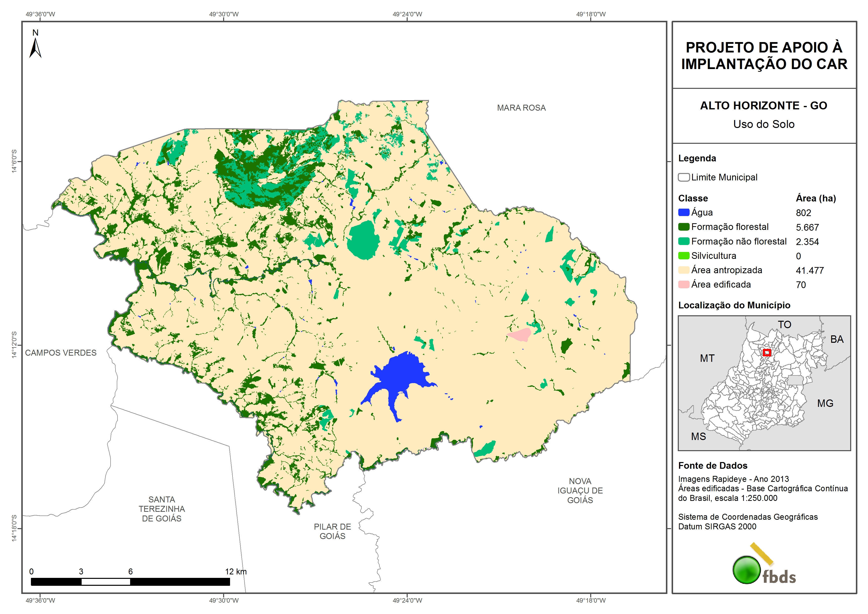
Task: Click the Silvicultura bright green swatch
Action: point(683,256)
